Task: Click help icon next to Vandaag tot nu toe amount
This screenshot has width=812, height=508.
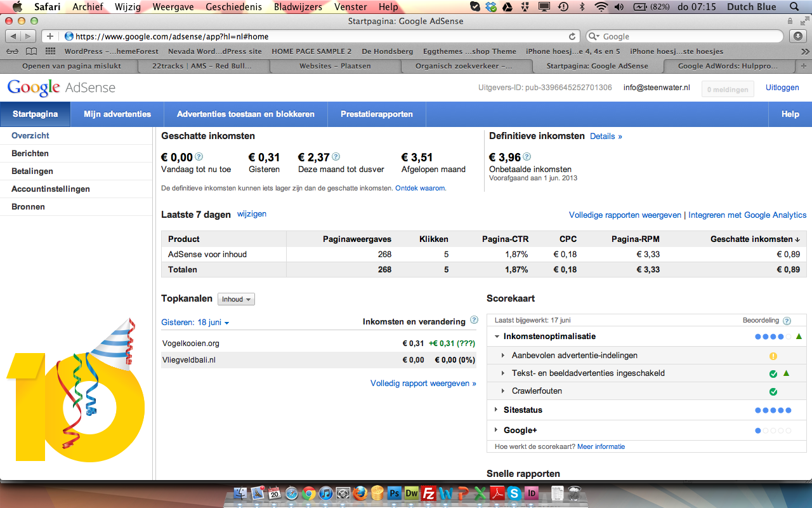Action: [199, 157]
